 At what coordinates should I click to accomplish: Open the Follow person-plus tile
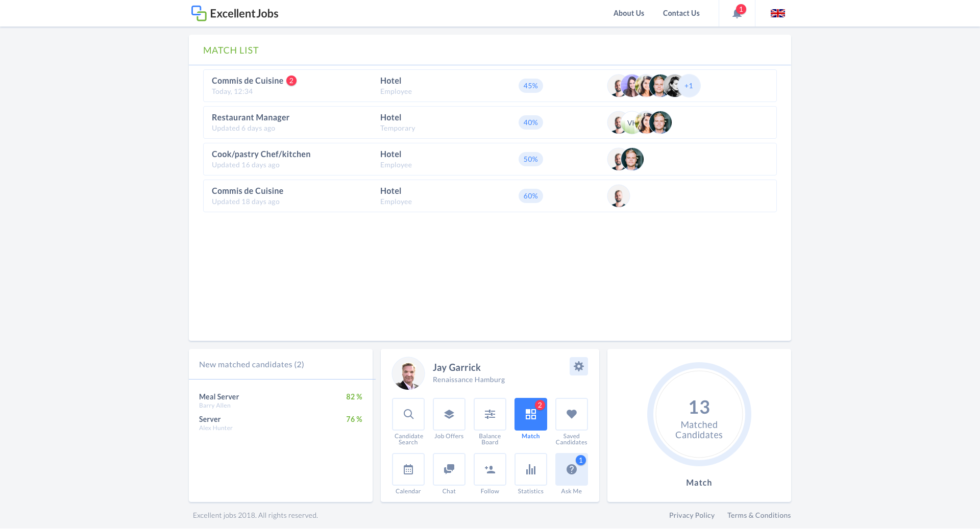(x=490, y=469)
